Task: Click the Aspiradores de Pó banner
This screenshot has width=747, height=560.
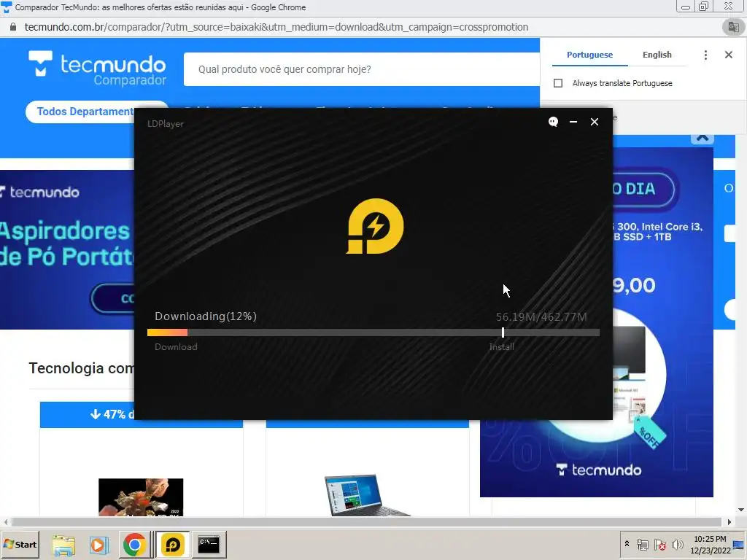Action: tap(67, 249)
